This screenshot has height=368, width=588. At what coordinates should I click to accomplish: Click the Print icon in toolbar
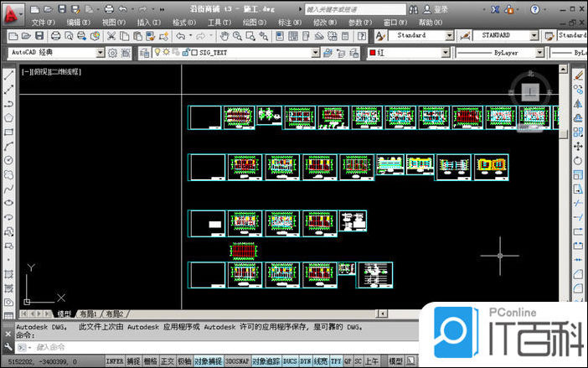coord(55,36)
